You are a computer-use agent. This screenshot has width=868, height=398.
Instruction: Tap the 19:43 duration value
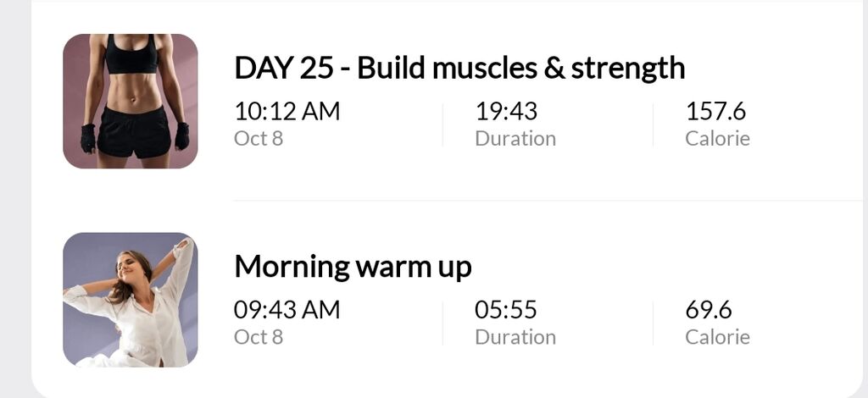(x=506, y=112)
